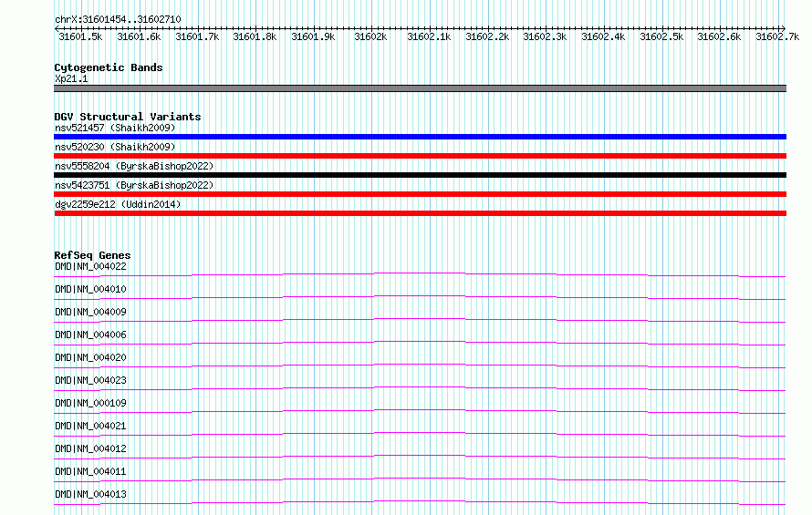The image size is (812, 515).
Task: Open the dgv2259e212 (Uddin2014) variant label
Action: [118, 204]
